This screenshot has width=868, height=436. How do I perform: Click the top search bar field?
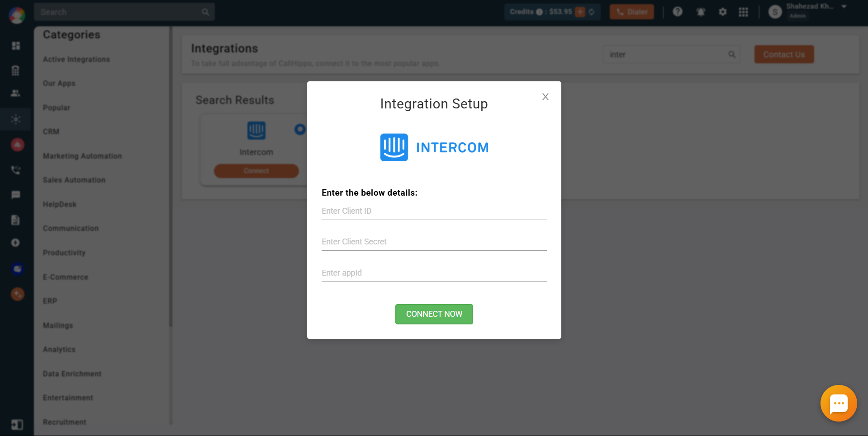pyautogui.click(x=124, y=12)
